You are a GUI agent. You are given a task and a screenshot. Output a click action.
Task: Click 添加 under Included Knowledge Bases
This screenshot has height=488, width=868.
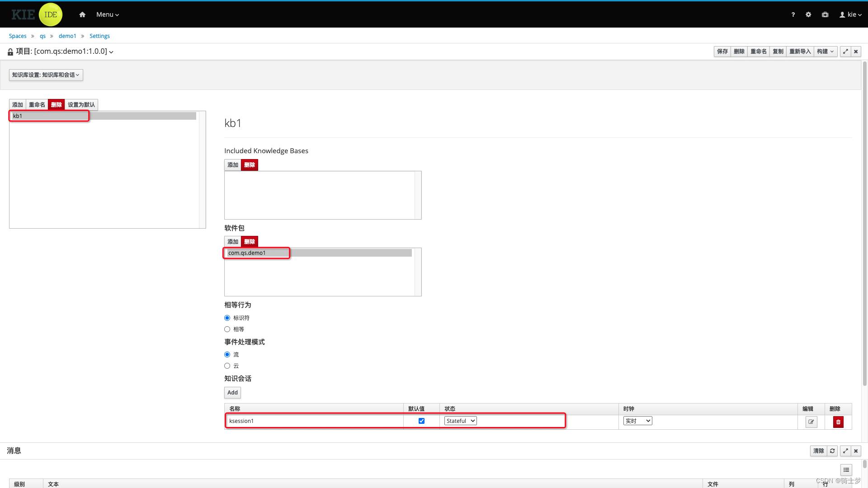tap(233, 165)
